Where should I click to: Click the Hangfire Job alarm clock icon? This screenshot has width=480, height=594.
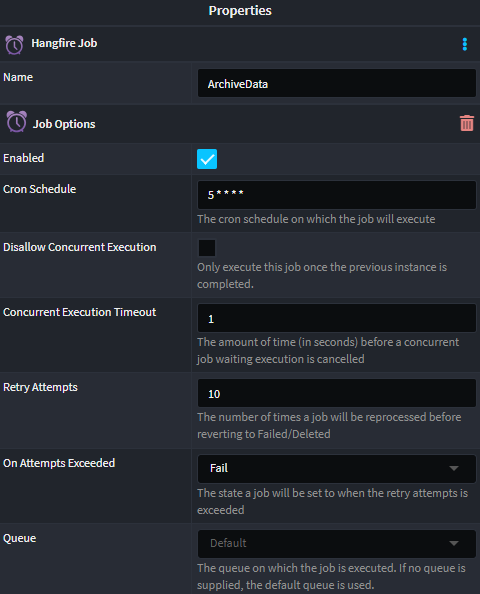(14, 45)
